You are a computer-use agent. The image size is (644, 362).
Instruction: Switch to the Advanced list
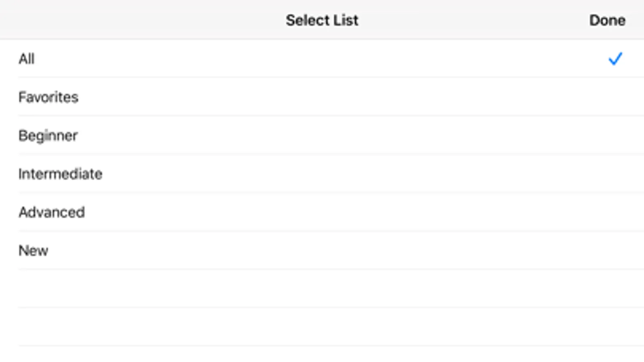[322, 212]
